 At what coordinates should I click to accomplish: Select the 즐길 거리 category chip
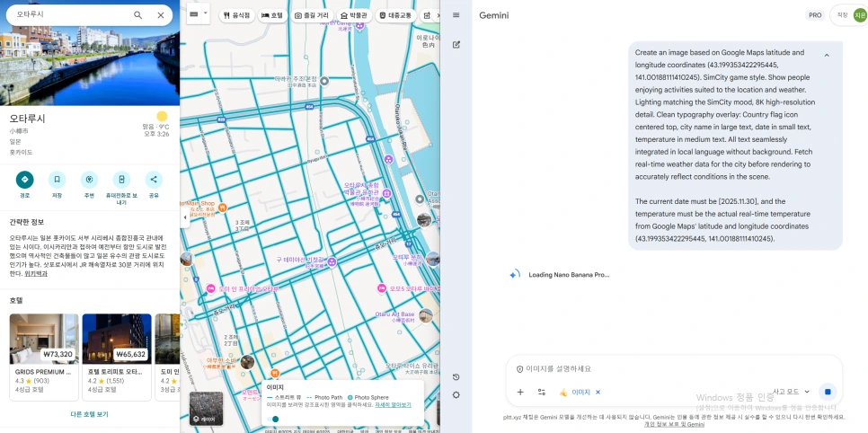pos(311,15)
